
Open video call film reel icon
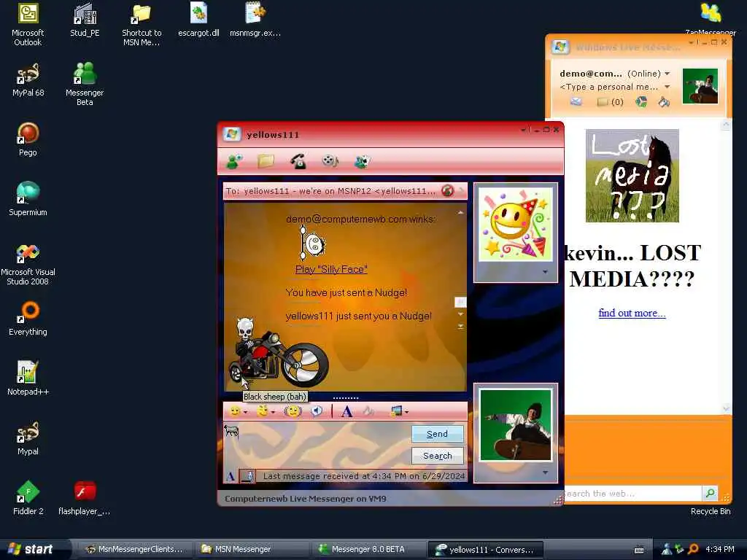[x=330, y=161]
